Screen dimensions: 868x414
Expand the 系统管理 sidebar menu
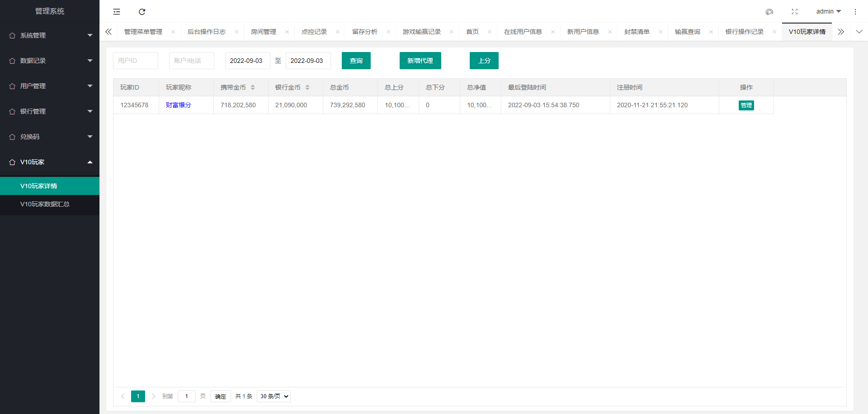point(50,35)
